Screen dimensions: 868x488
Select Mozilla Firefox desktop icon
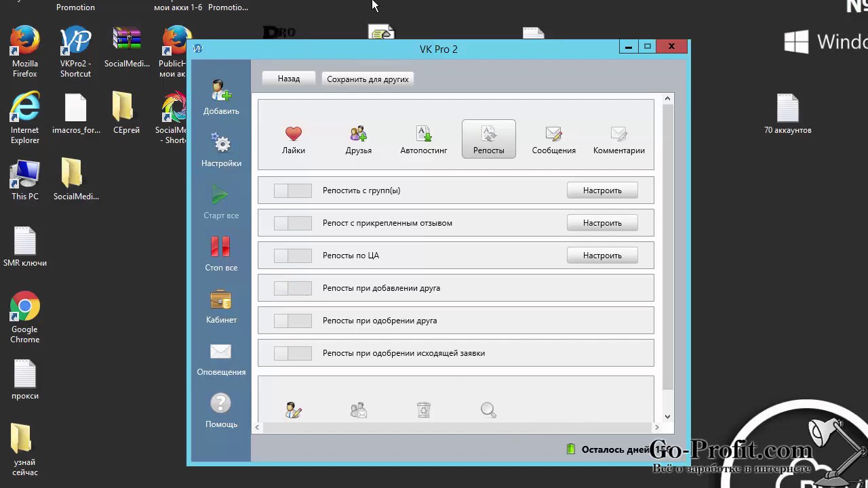(24, 52)
